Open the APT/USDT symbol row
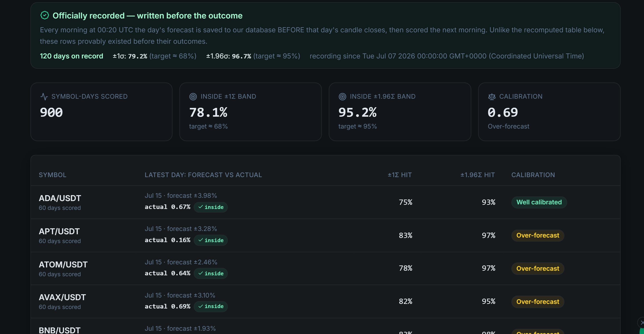Screen dimensions: 644x334 point(326,235)
